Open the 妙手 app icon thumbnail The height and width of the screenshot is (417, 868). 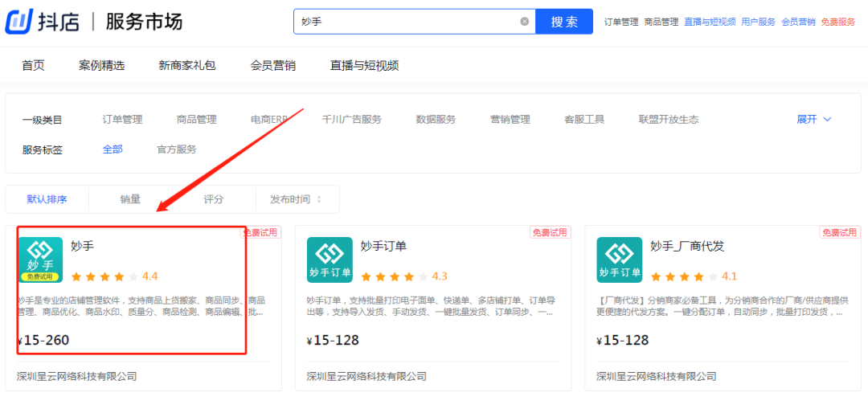click(x=40, y=260)
